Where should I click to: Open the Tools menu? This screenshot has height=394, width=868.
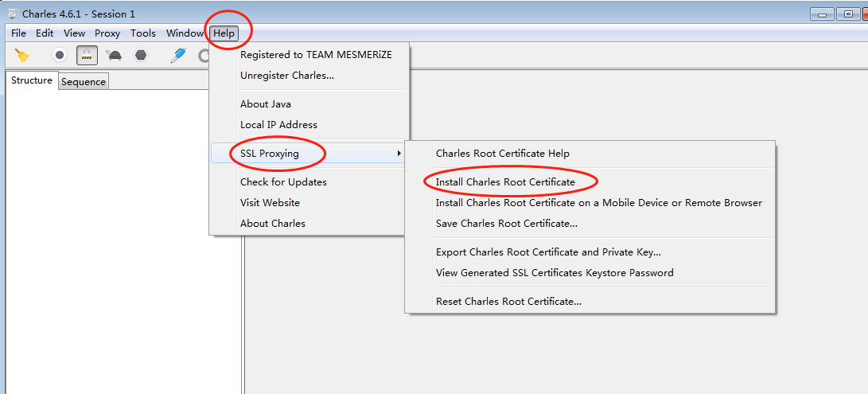coord(143,33)
